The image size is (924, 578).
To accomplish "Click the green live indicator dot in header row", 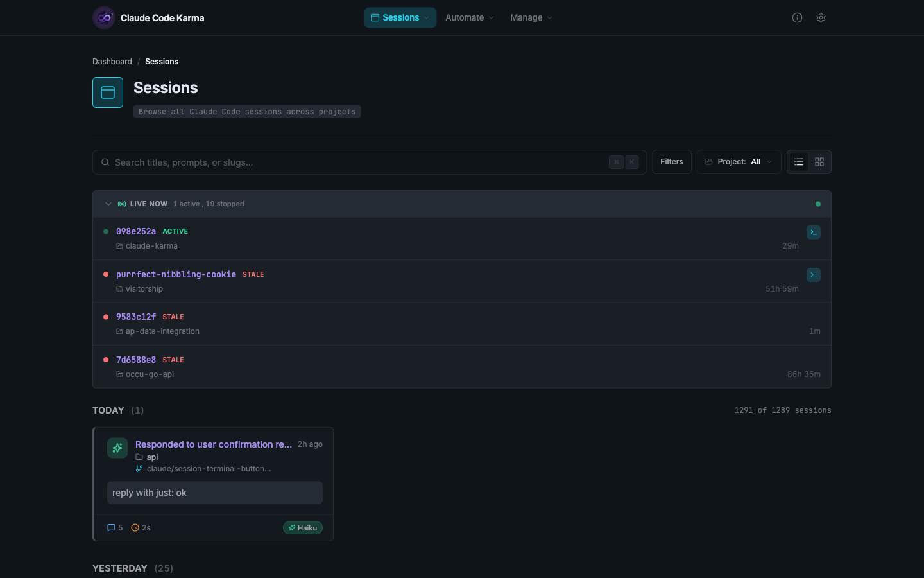I will (817, 204).
